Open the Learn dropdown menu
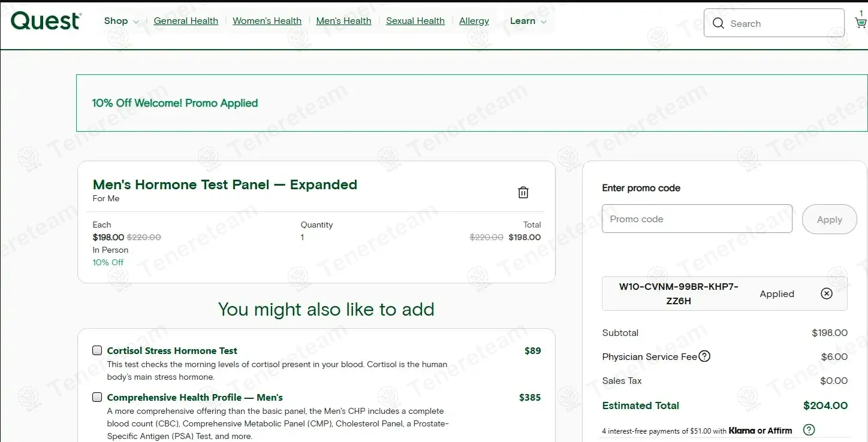The height and width of the screenshot is (442, 868). [x=528, y=21]
